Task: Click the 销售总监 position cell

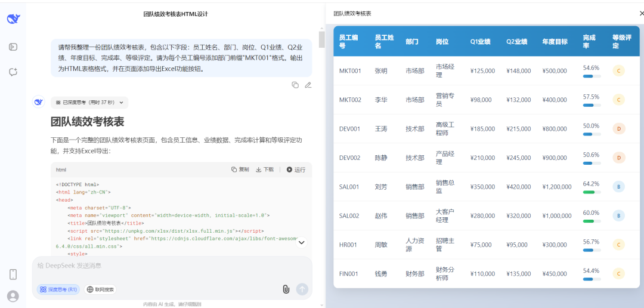Action: [x=445, y=187]
